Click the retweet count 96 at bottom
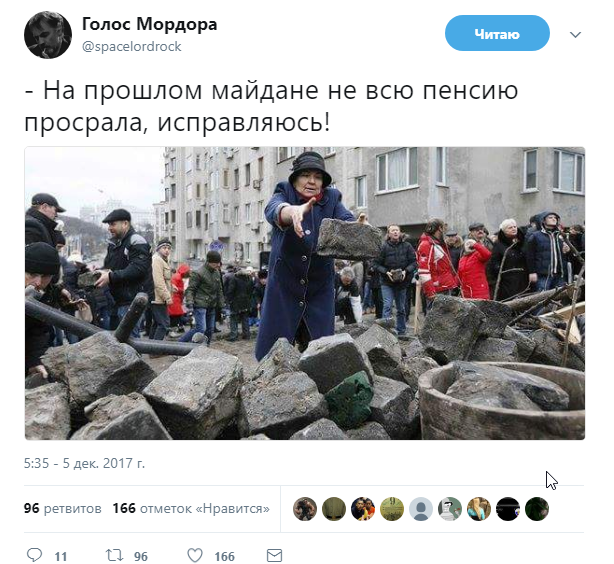Image resolution: width=614 pixels, height=564 pixels. [141, 556]
